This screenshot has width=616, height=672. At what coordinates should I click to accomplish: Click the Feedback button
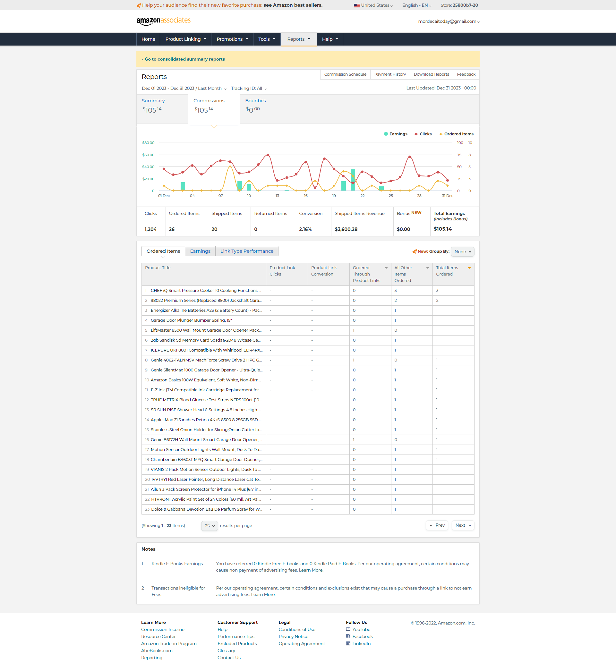coord(466,74)
